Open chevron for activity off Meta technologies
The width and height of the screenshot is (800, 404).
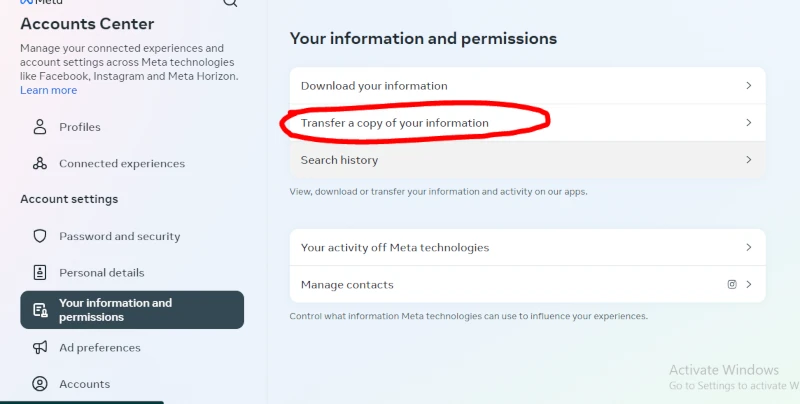[748, 247]
